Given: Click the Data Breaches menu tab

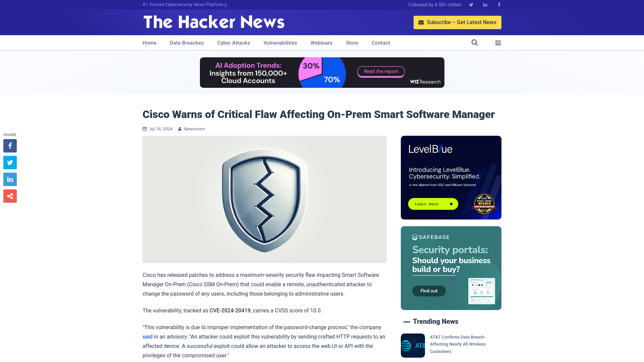Looking at the screenshot, I should (x=186, y=43).
